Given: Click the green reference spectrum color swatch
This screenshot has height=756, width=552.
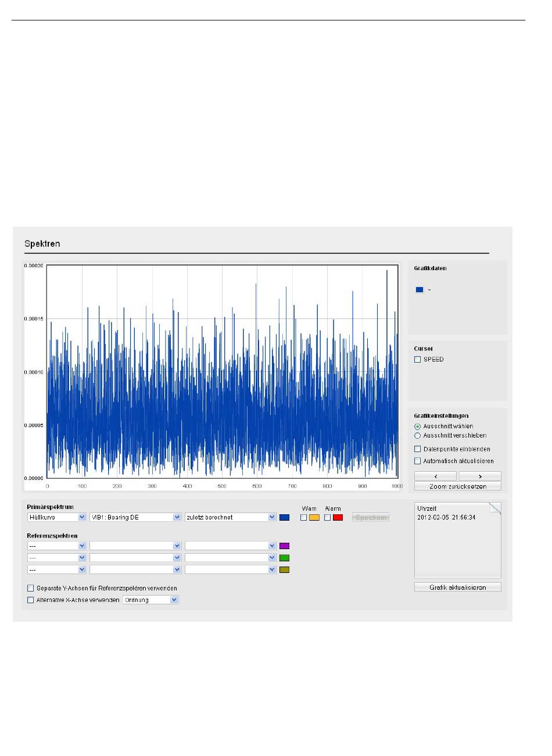Looking at the screenshot, I should point(284,558).
